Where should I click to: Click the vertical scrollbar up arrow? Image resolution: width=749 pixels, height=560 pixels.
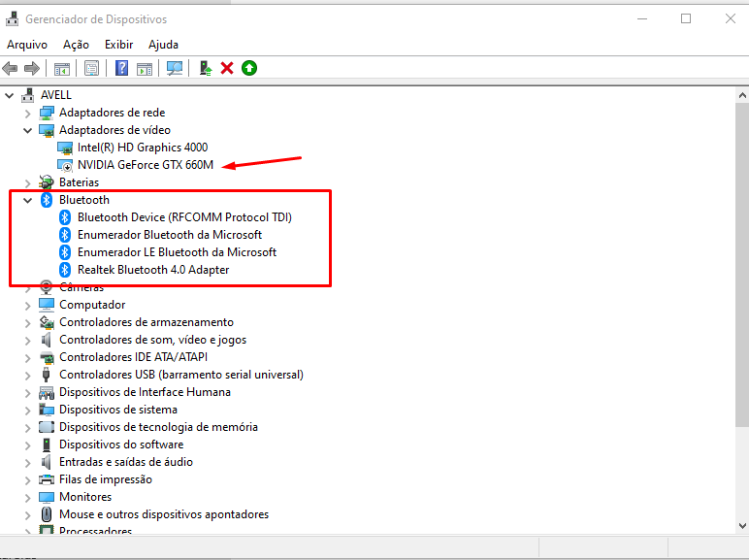point(742,95)
